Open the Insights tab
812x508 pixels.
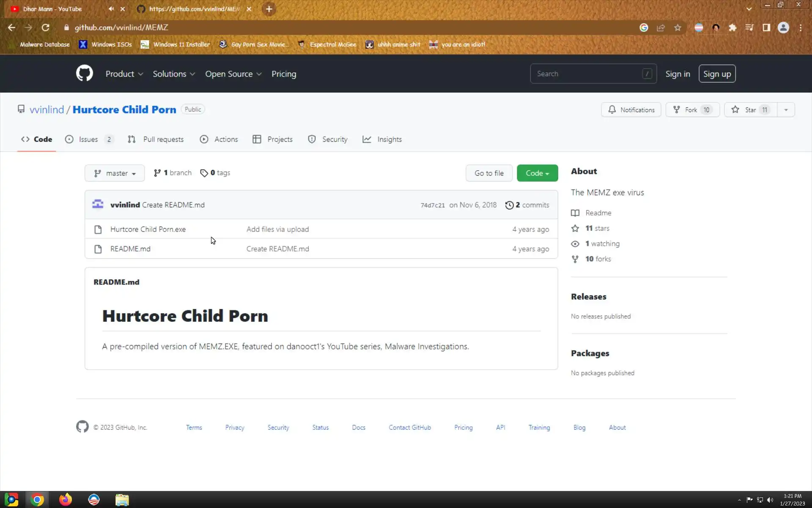[389, 139]
